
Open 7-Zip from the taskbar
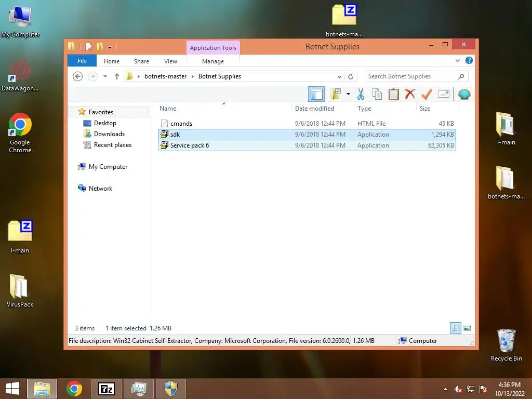[x=106, y=389]
